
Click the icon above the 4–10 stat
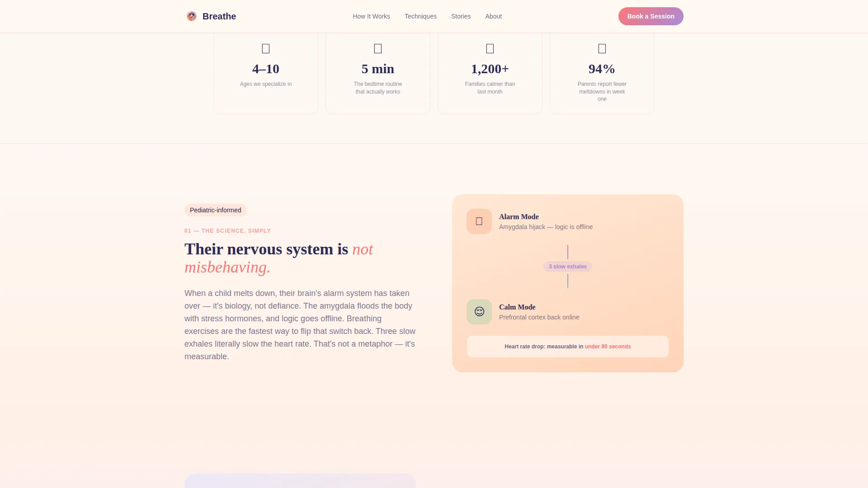pos(266,48)
